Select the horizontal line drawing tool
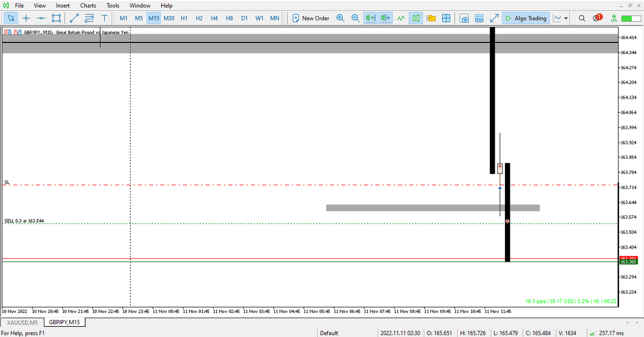The width and height of the screenshot is (644, 337). 41,18
